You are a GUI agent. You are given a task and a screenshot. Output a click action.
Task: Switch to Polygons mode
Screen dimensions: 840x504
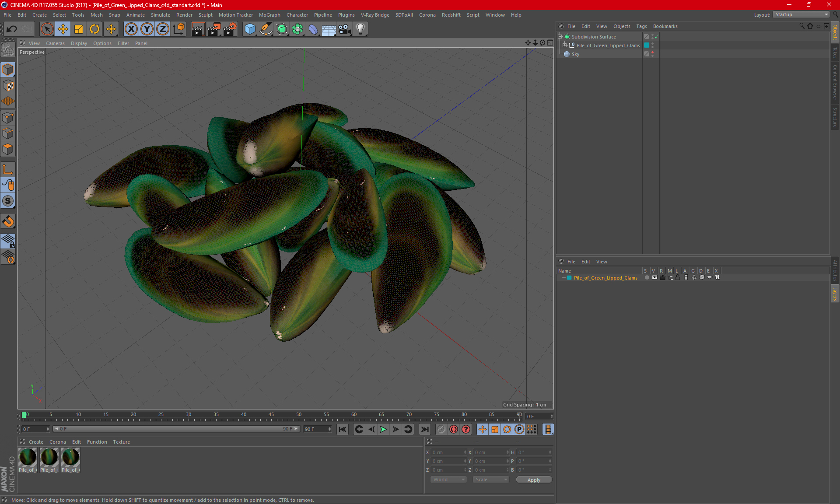pyautogui.click(x=8, y=150)
